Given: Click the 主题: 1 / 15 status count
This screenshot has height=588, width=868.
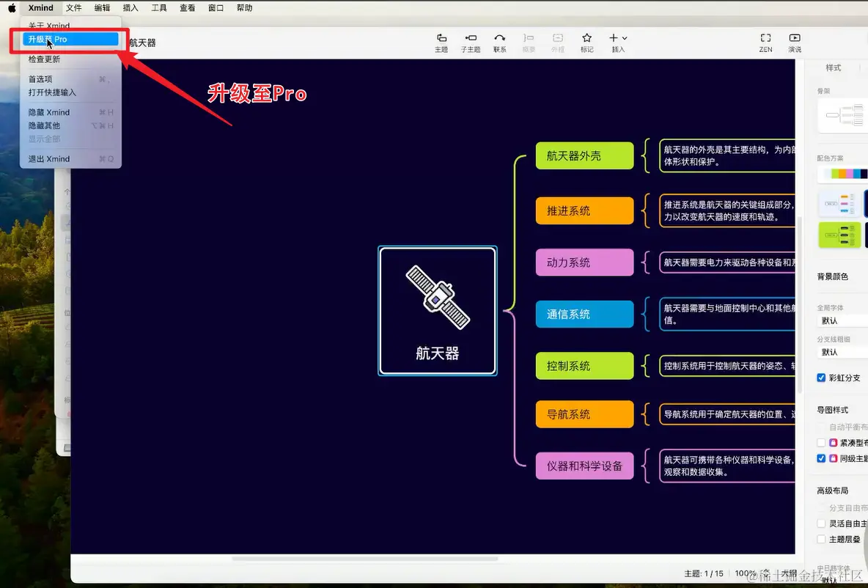Looking at the screenshot, I should click(704, 573).
